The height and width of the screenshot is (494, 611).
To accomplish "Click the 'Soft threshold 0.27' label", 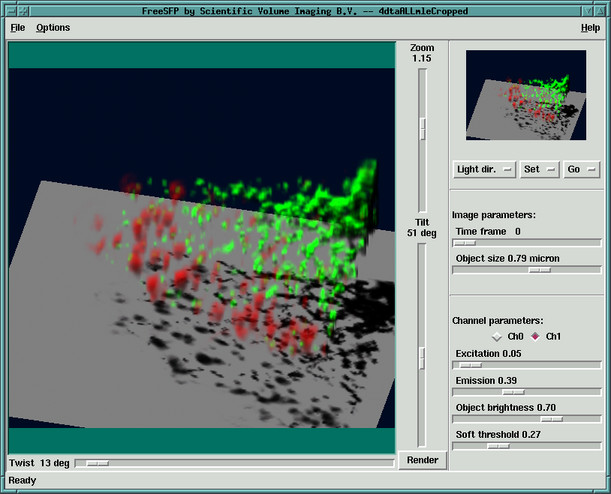I will point(498,435).
